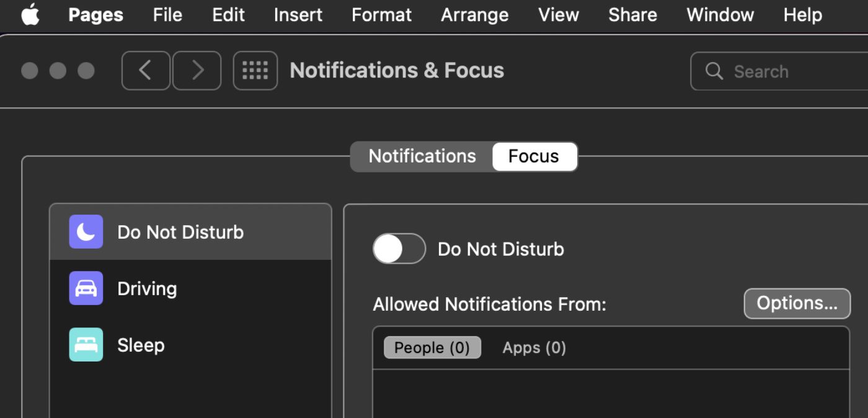The image size is (868, 418).
Task: Click the Driving car icon
Action: (x=86, y=288)
